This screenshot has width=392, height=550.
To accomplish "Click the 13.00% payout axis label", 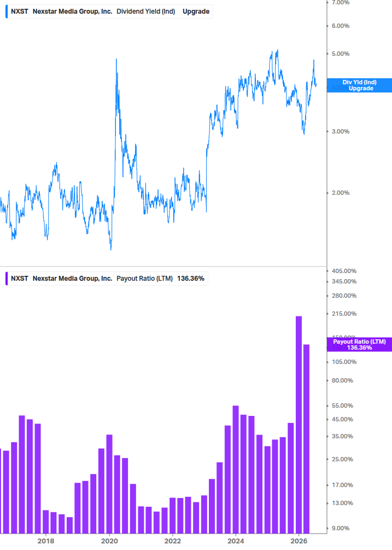I will click(x=342, y=503).
